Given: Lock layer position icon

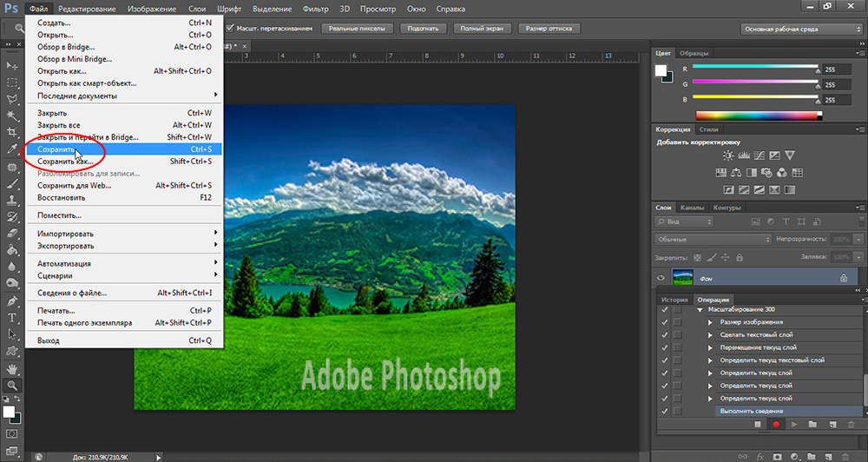Looking at the screenshot, I should [x=725, y=258].
